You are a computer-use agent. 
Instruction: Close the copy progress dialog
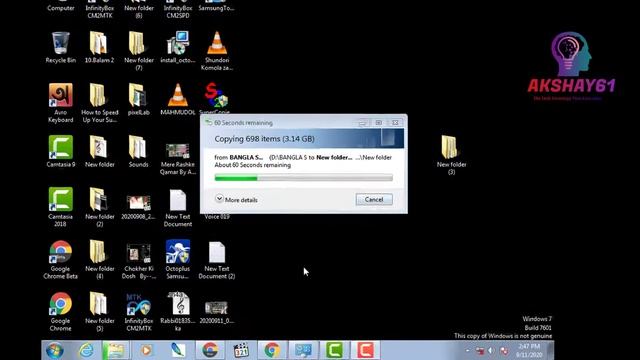395,122
